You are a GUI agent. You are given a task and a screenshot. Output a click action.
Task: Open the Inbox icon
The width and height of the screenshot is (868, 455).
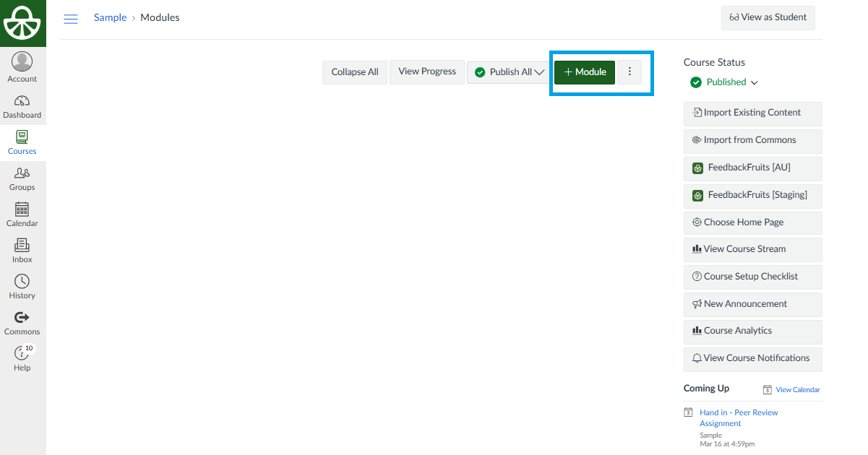pos(22,251)
